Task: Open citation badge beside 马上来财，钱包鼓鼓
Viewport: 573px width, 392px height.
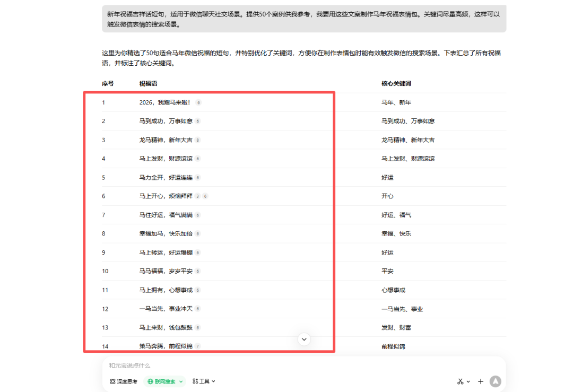Action: pos(198,328)
